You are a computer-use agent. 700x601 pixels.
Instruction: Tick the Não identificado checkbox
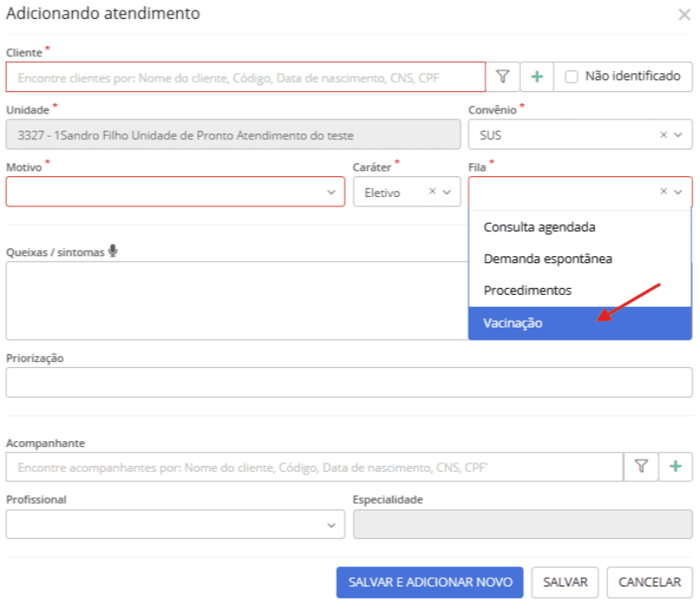[571, 77]
